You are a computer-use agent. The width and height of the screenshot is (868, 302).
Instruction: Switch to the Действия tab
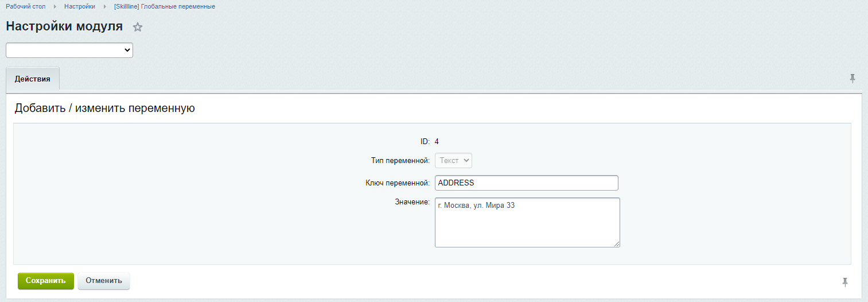[x=33, y=79]
